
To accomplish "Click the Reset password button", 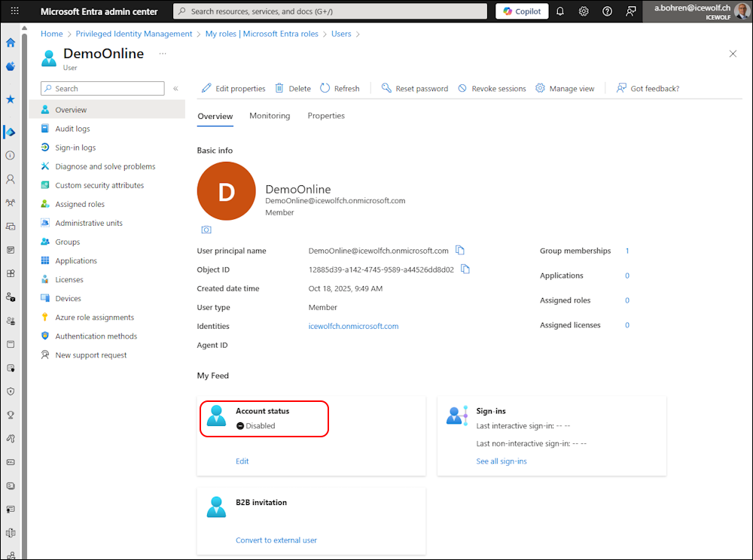I will [x=414, y=89].
